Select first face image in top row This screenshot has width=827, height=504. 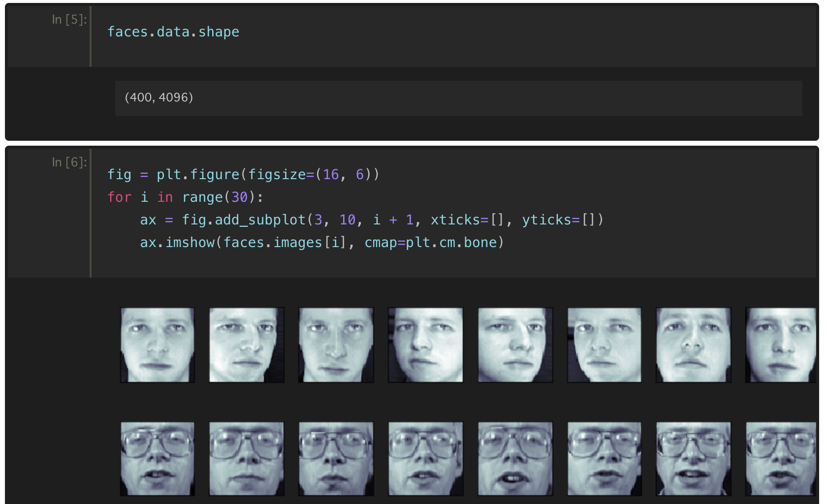point(158,345)
